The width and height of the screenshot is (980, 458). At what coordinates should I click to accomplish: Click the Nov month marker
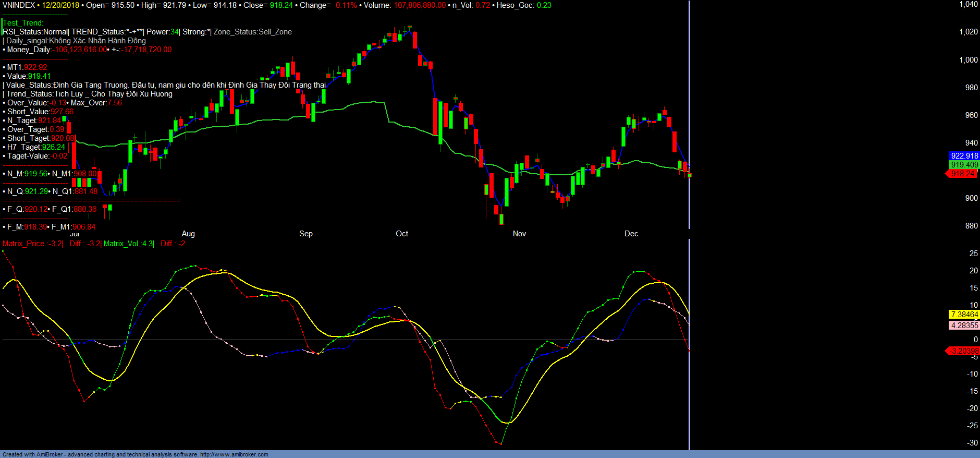(519, 234)
